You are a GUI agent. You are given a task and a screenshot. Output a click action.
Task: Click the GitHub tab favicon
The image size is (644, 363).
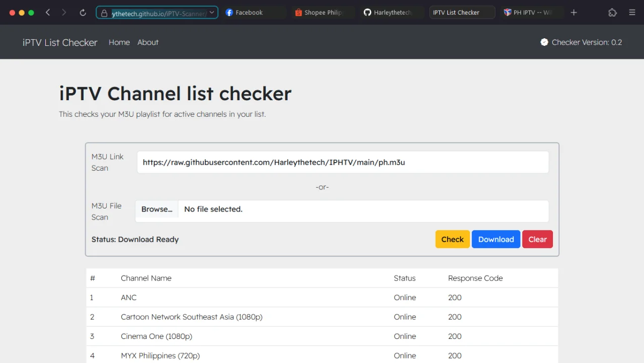tap(367, 13)
